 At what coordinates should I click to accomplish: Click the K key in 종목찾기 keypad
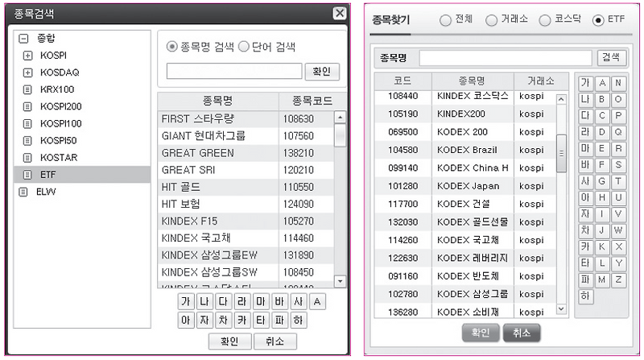pyautogui.click(x=602, y=247)
